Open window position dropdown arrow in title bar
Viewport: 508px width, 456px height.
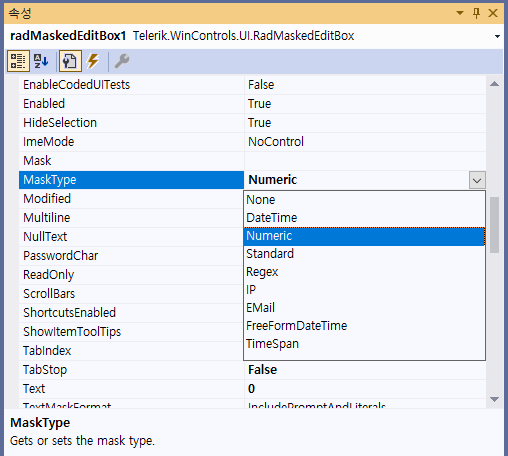pos(460,13)
